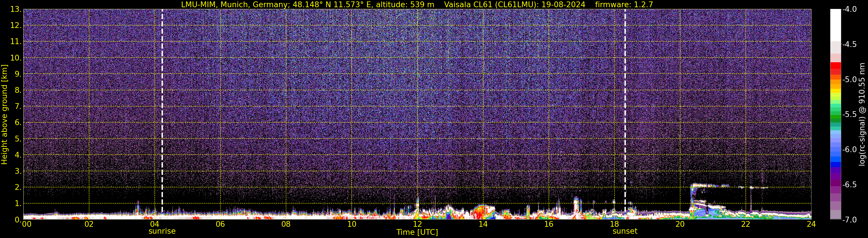Click the "13." tick on the height axis

pyautogui.click(x=16, y=10)
